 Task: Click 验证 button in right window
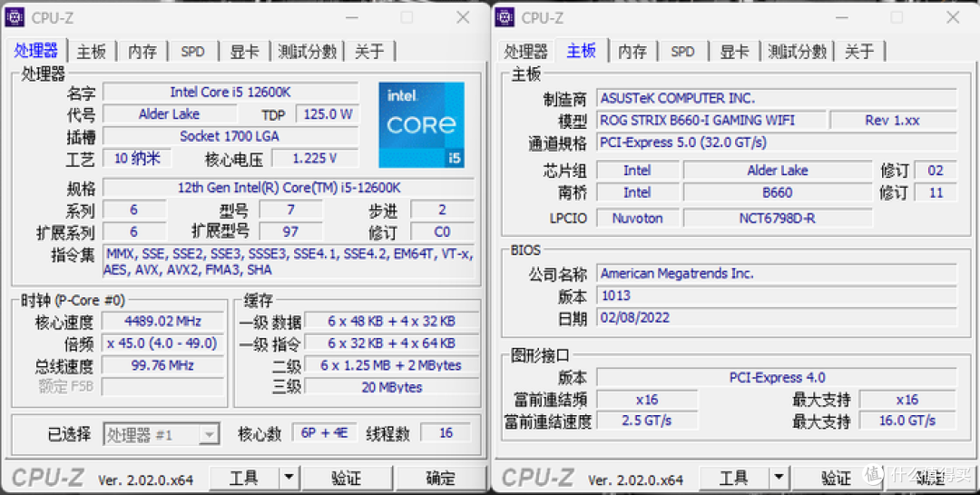coord(837,479)
